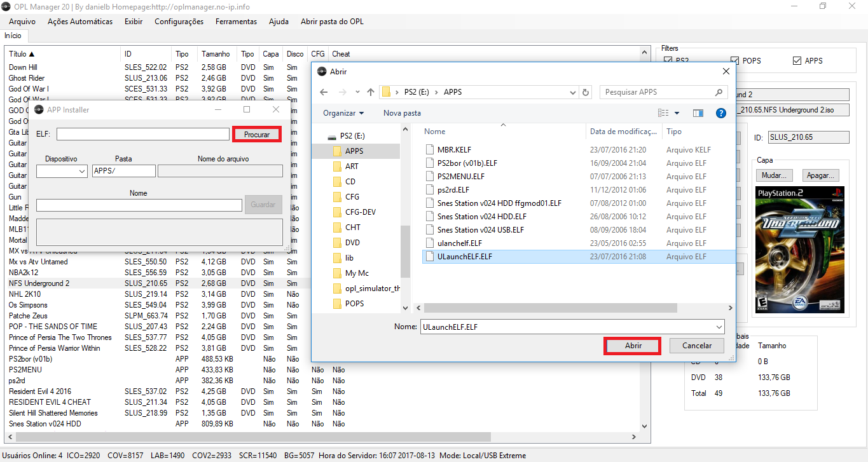The image size is (868, 462).
Task: Click the Abrir button
Action: click(x=633, y=346)
